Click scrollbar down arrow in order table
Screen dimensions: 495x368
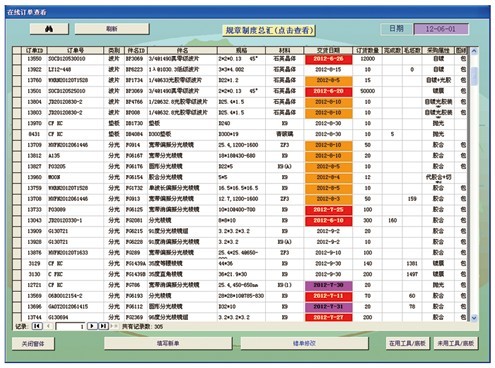coord(474,318)
